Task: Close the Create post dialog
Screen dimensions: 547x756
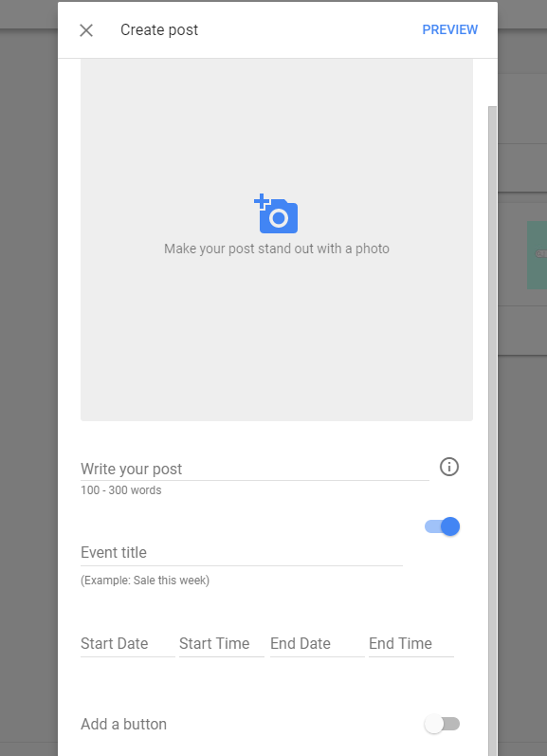Action: tap(86, 30)
